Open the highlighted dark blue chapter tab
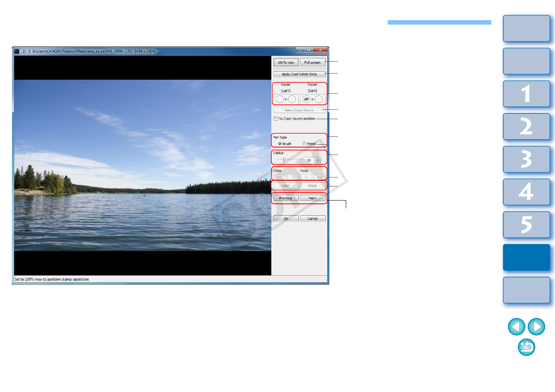Image resolution: width=555 pixels, height=392 pixels. coord(527,257)
